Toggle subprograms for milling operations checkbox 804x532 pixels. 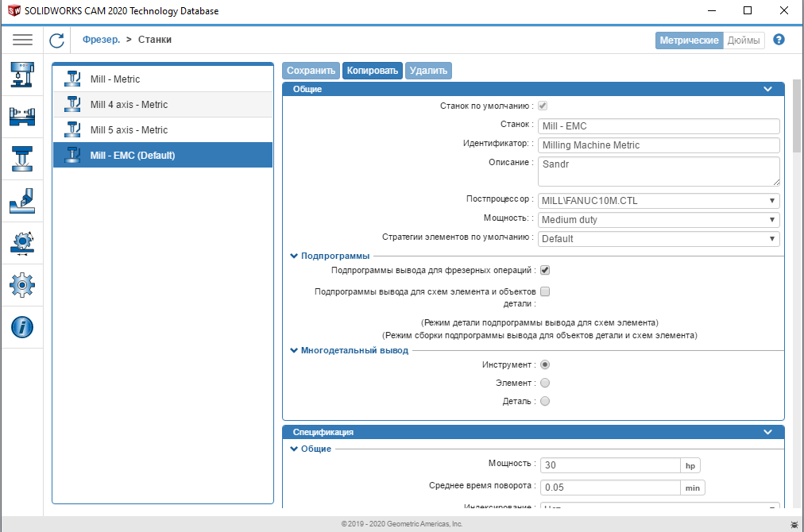(x=545, y=270)
